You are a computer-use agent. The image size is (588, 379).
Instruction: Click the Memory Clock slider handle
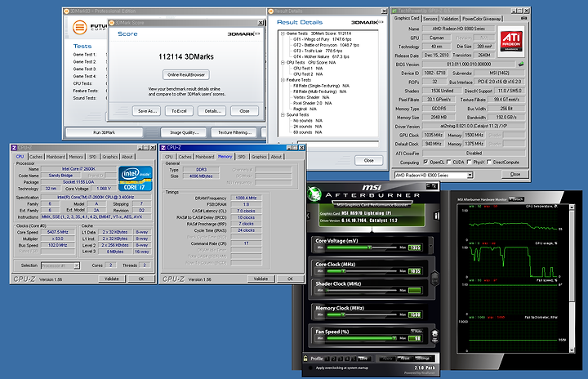pyautogui.click(x=343, y=314)
